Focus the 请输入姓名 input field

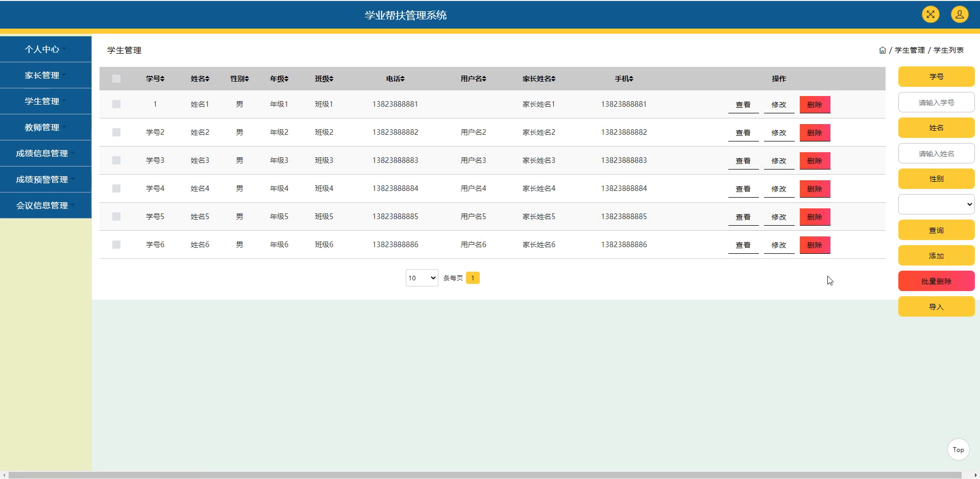coord(936,153)
